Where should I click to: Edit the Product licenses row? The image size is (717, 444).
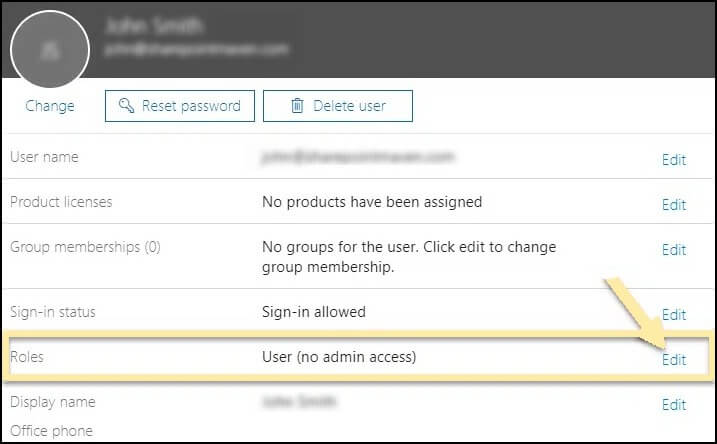pos(674,204)
